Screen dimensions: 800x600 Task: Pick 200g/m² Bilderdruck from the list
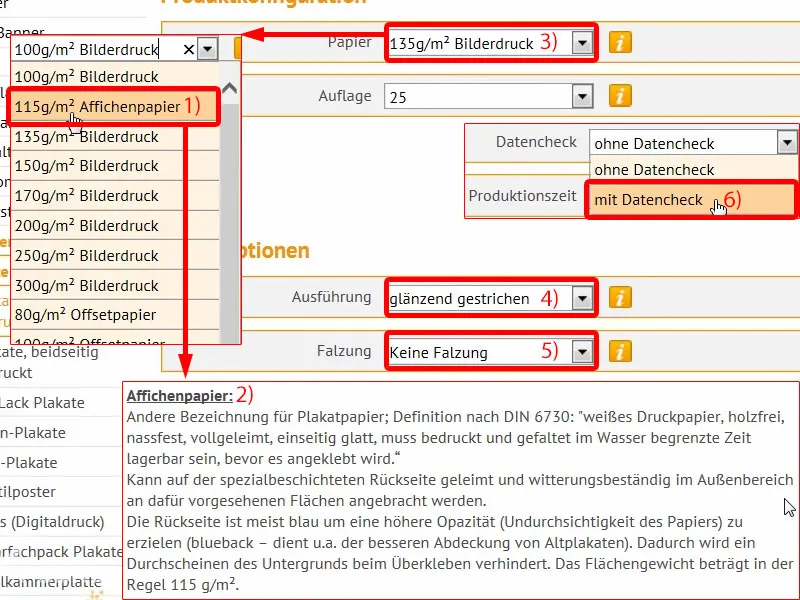pos(115,226)
